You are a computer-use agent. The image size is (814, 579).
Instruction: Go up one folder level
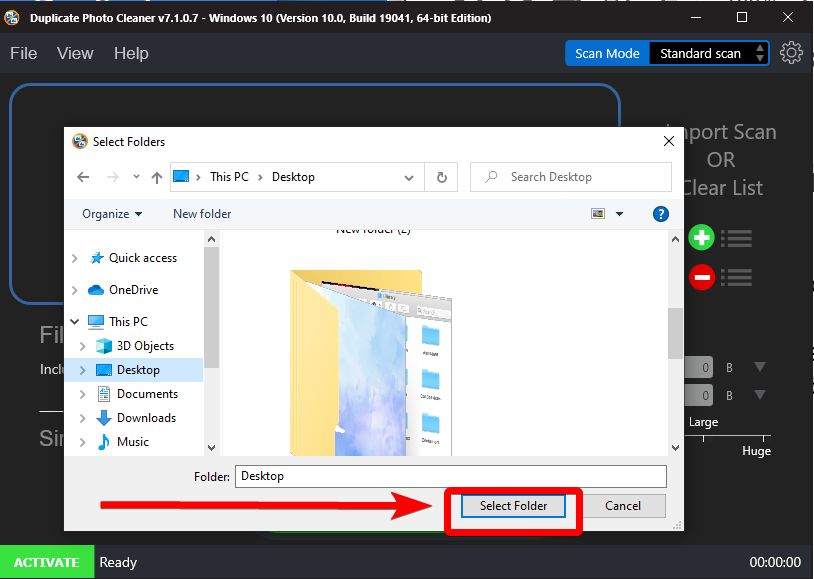coord(157,178)
